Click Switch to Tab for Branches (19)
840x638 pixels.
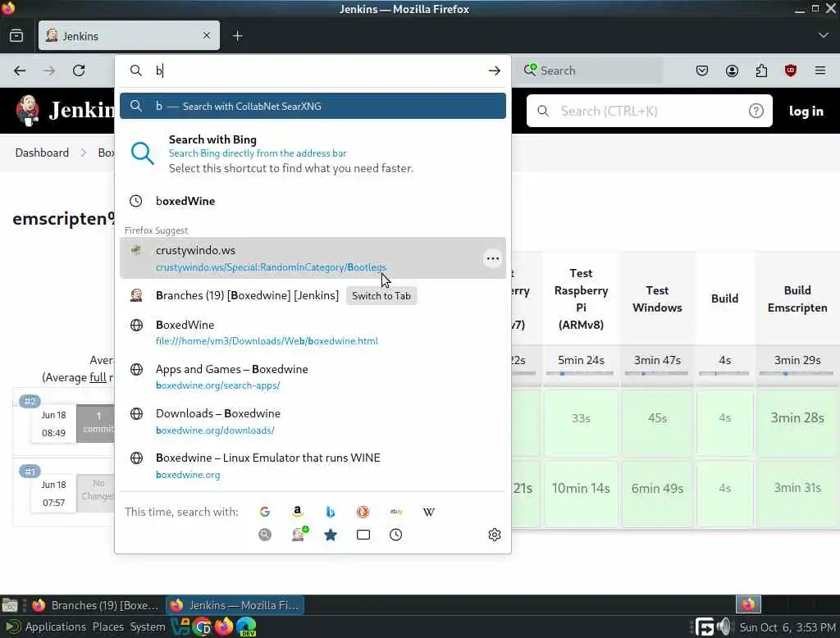[x=381, y=296]
